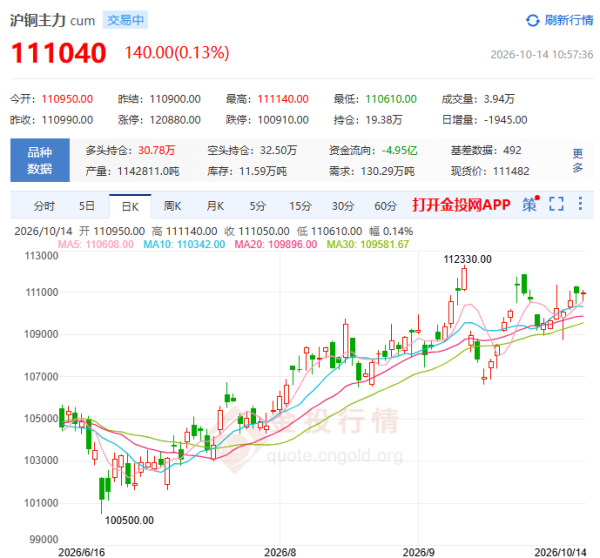Click the 最低 value 110610.00
600x558 pixels.
(x=391, y=99)
